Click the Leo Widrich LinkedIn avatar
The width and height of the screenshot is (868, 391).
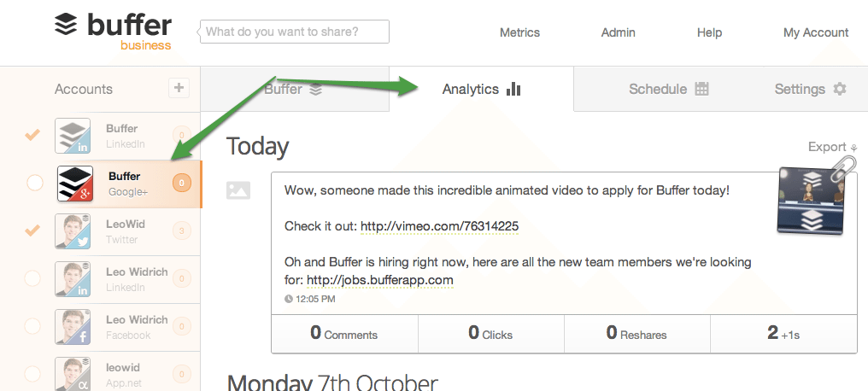[x=73, y=278]
